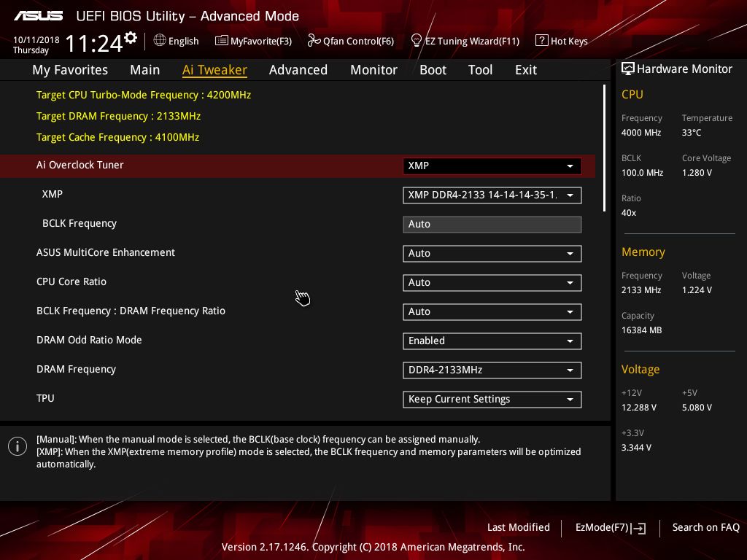Viewport: 747px width, 560px height.
Task: Click the ASUS logo
Action: tap(38, 16)
